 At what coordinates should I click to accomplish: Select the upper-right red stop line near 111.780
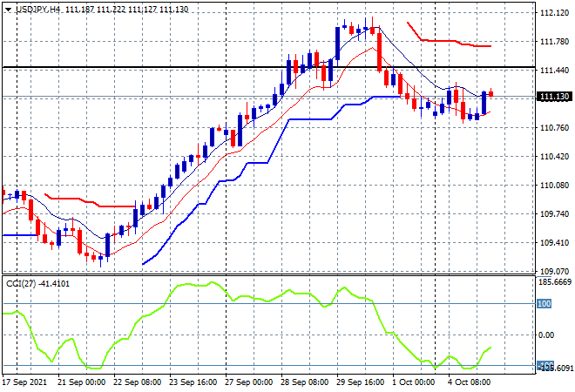(x=450, y=39)
